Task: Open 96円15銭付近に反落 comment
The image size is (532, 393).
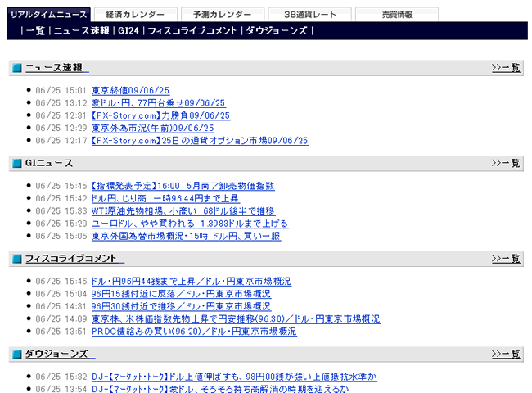Action: click(181, 294)
